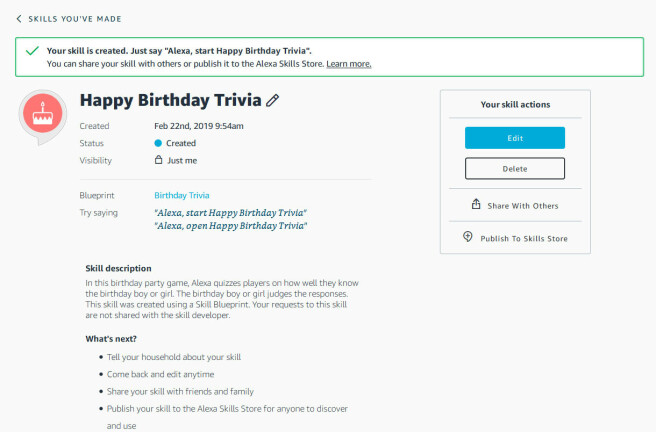
Task: Open the Birthday Trivia blueprint link
Action: pos(182,195)
